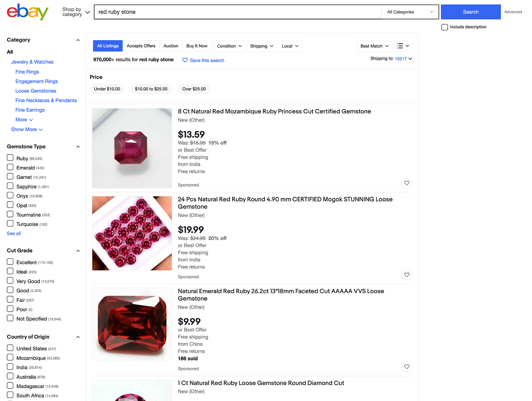
Task: Enable the Mozambique country of origin filter
Action: [x=10, y=357]
